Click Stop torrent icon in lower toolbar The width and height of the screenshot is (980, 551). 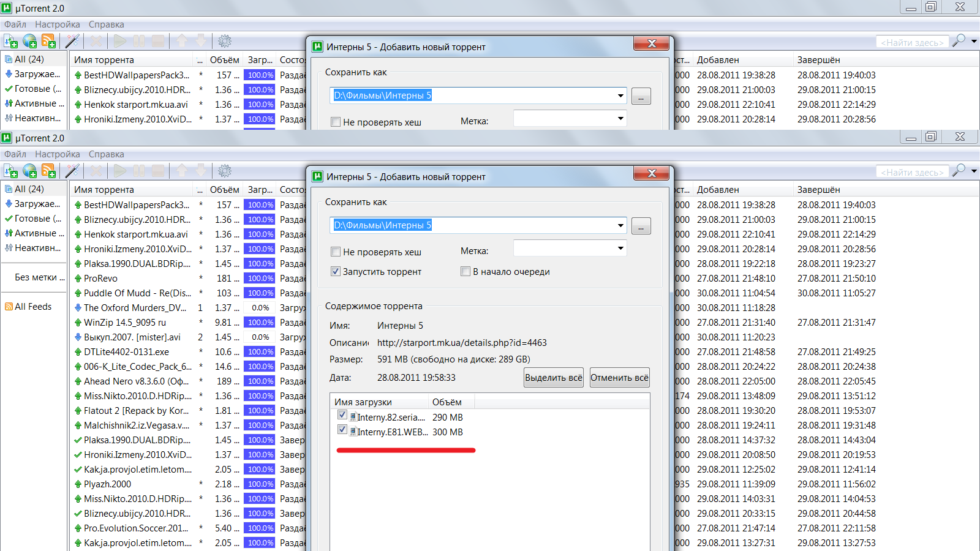(x=158, y=171)
